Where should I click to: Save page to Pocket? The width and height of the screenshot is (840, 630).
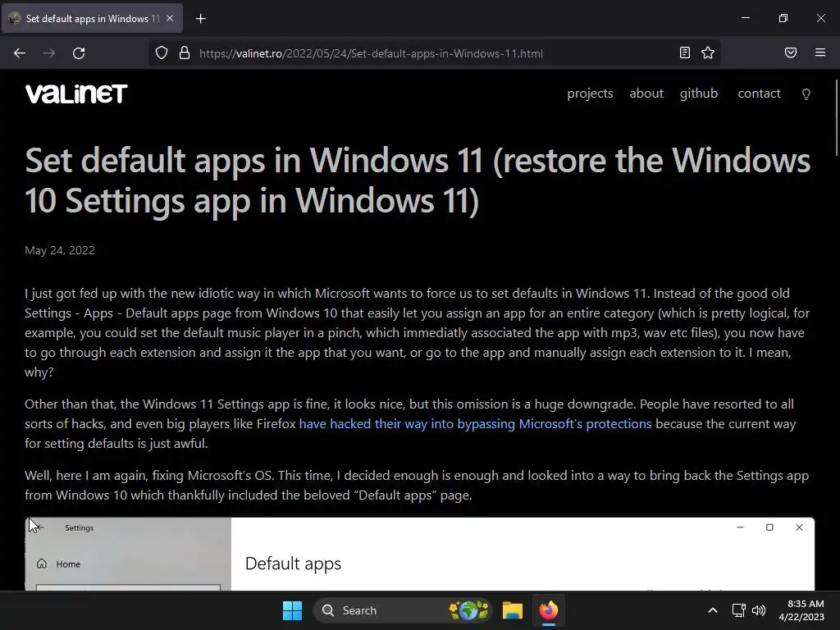pos(791,52)
